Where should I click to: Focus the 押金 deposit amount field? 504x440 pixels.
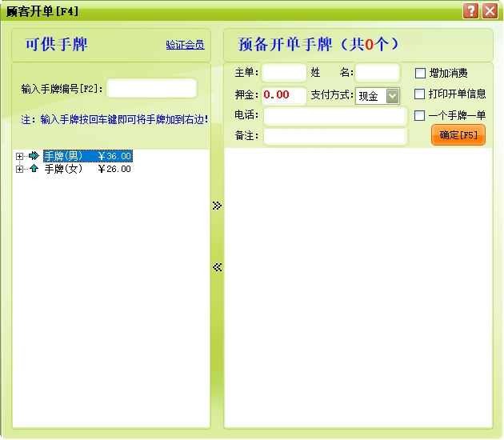tap(284, 95)
